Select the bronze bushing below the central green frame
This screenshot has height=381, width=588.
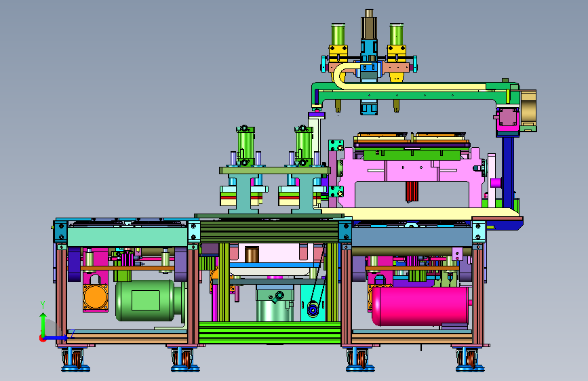pos(252,254)
